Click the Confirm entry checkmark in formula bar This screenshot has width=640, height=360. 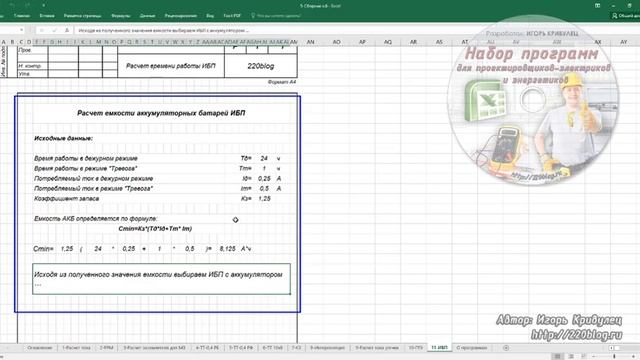[54, 30]
